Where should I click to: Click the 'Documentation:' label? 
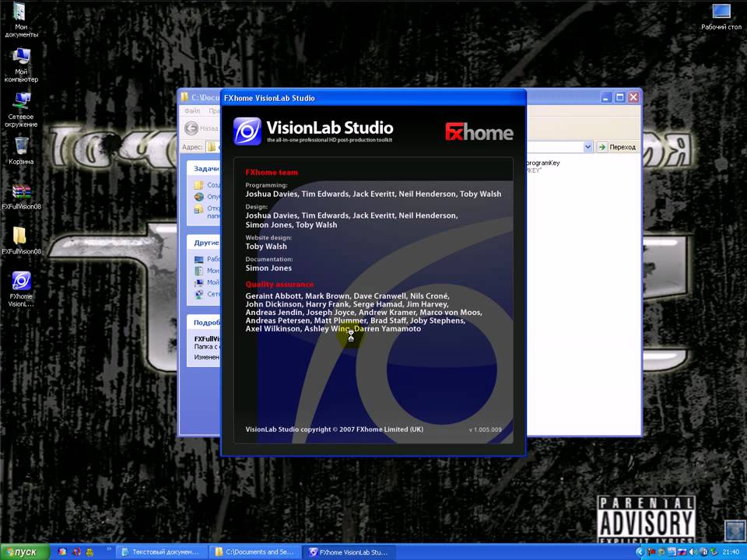point(269,259)
